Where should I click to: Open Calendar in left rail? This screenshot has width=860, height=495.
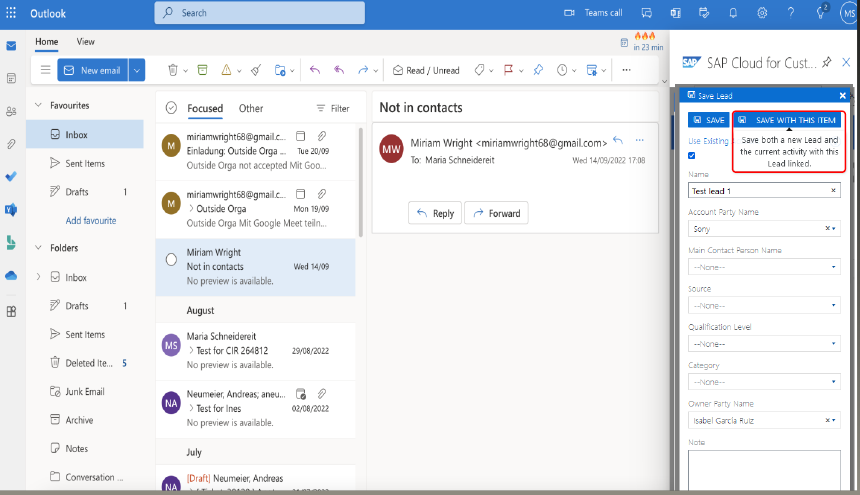11,78
